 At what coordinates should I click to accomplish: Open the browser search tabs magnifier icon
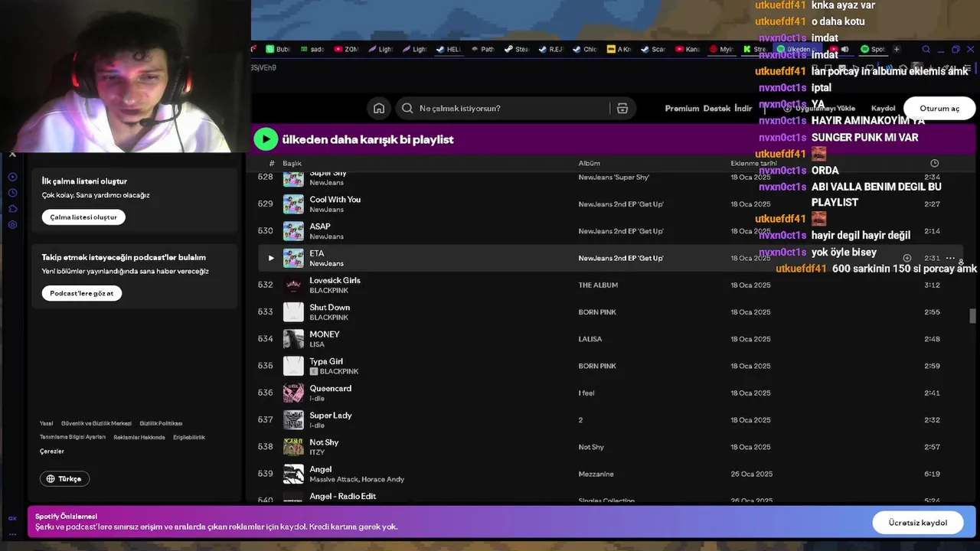coord(926,49)
